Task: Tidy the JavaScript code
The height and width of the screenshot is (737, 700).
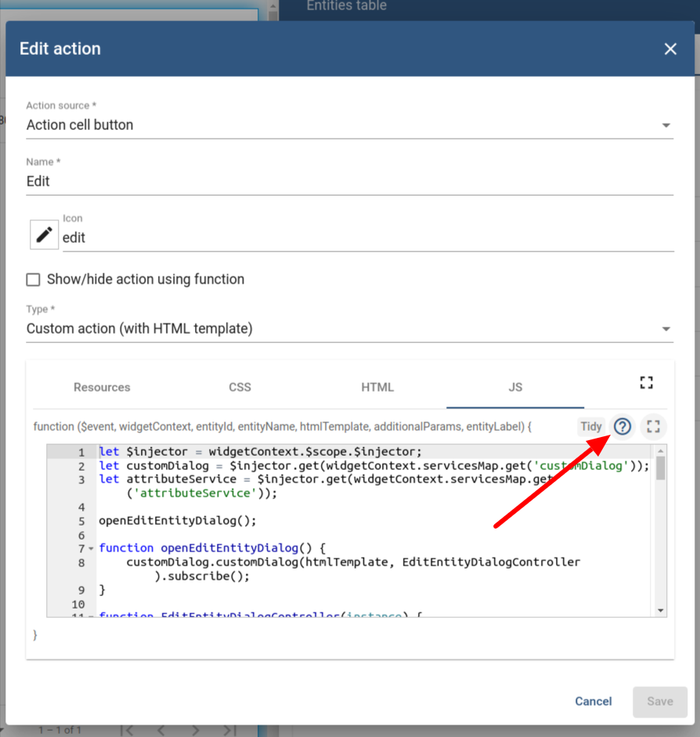Action: tap(591, 427)
